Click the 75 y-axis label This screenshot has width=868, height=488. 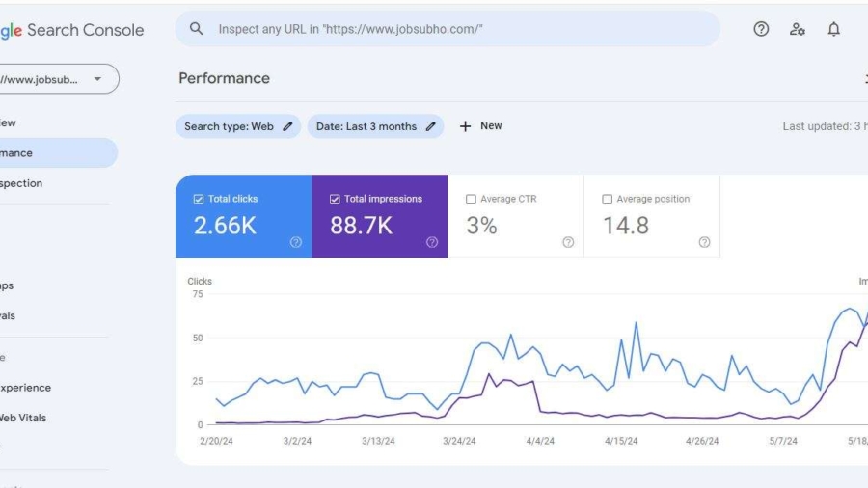pyautogui.click(x=198, y=294)
